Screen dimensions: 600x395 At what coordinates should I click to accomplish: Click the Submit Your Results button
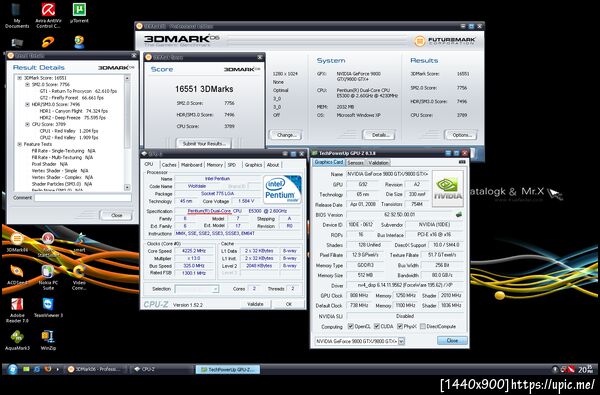(x=204, y=144)
